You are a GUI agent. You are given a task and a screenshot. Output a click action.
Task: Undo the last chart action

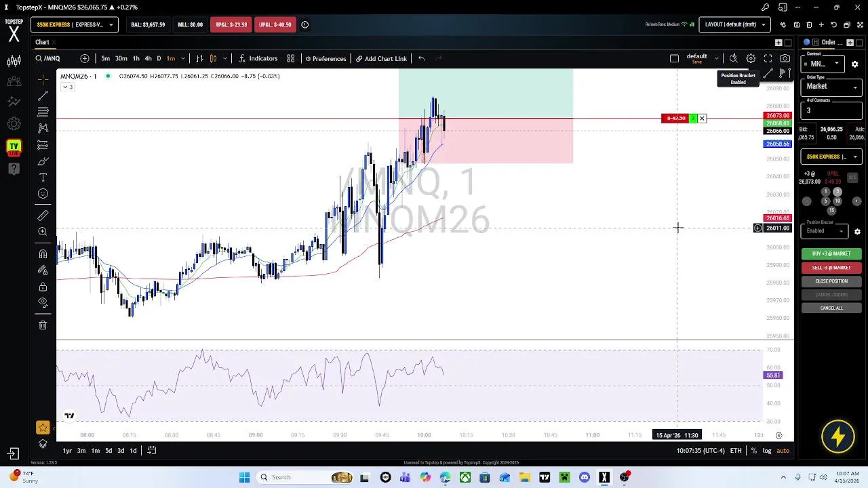click(x=421, y=58)
